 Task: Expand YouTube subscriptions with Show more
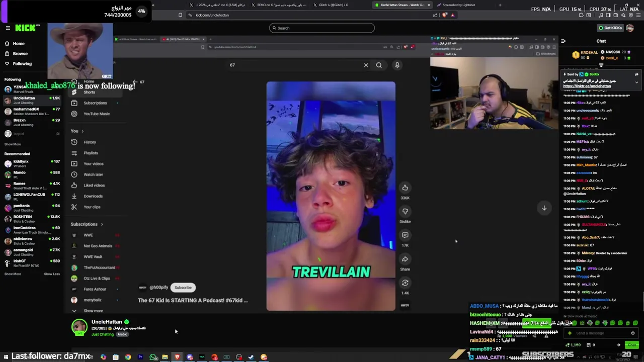93,311
